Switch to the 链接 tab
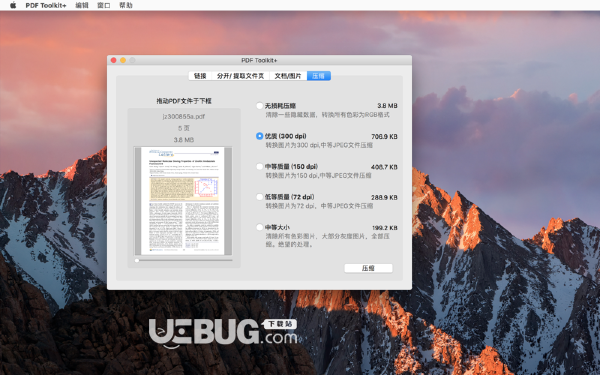Image resolution: width=600 pixels, height=375 pixels. (x=200, y=76)
